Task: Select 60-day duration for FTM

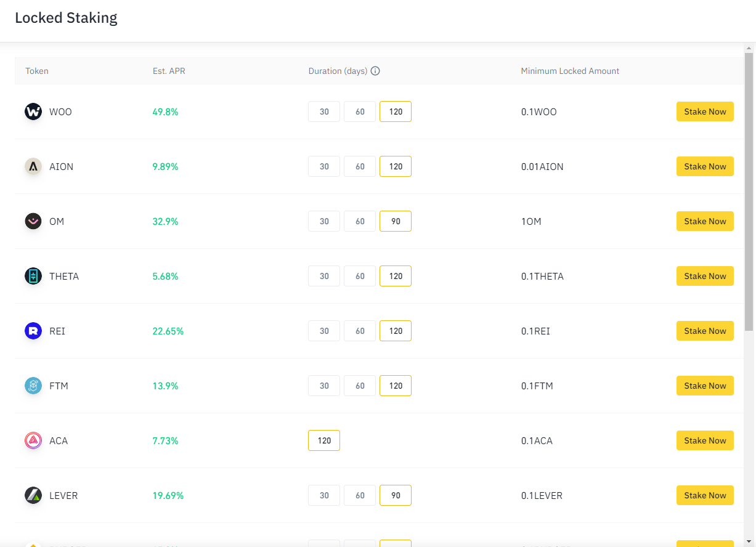Action: (x=360, y=386)
